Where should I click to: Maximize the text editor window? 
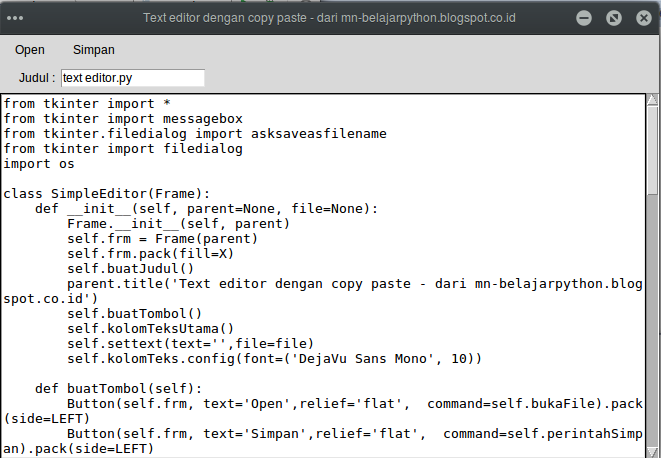pos(613,18)
